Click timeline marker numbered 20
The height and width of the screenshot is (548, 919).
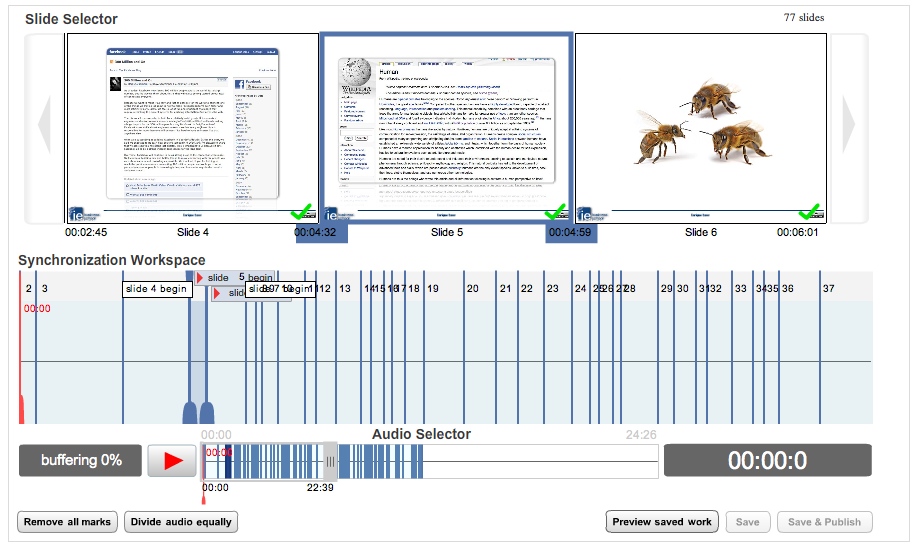473,289
